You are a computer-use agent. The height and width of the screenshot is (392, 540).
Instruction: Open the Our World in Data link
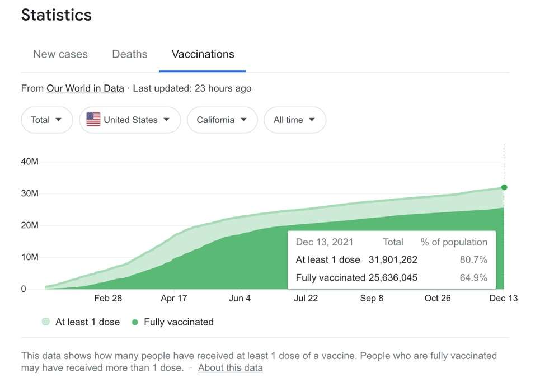click(x=85, y=88)
